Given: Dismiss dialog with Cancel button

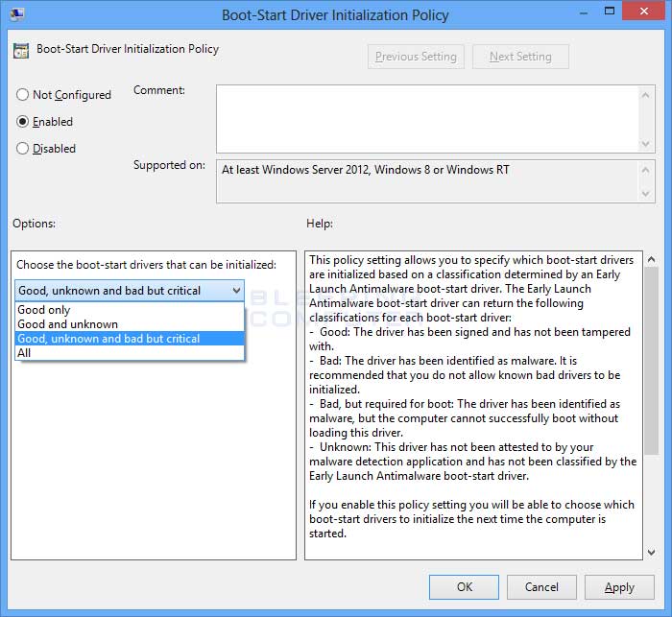Looking at the screenshot, I should [x=541, y=587].
